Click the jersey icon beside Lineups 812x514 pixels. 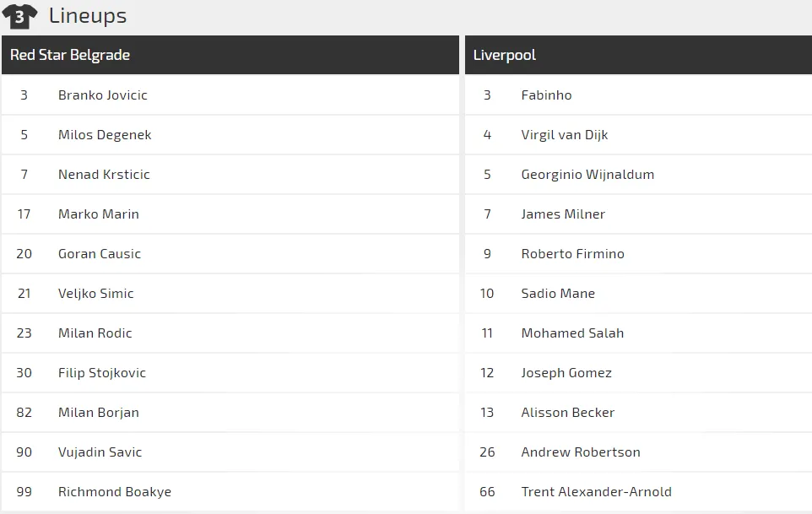(x=19, y=16)
